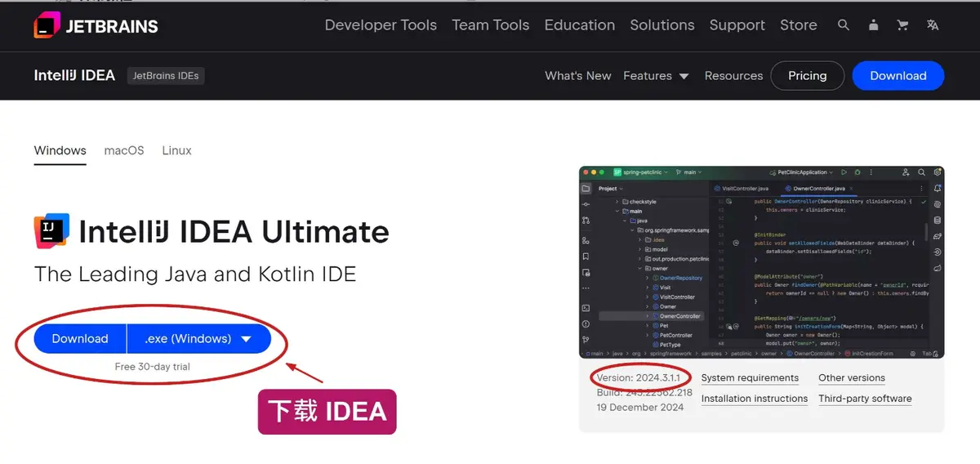This screenshot has height=464, width=980.
Task: Open the account profile icon
Action: [x=873, y=25]
